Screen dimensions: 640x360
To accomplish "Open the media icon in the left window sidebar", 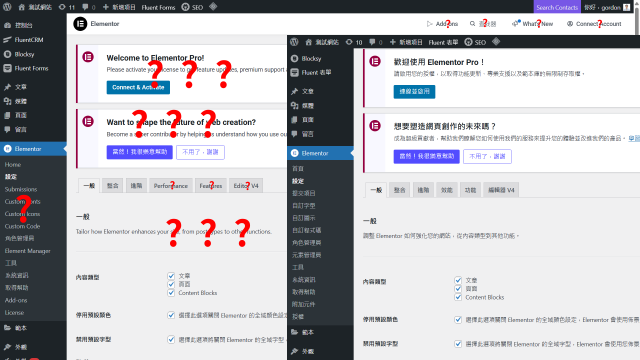I will [x=7, y=101].
